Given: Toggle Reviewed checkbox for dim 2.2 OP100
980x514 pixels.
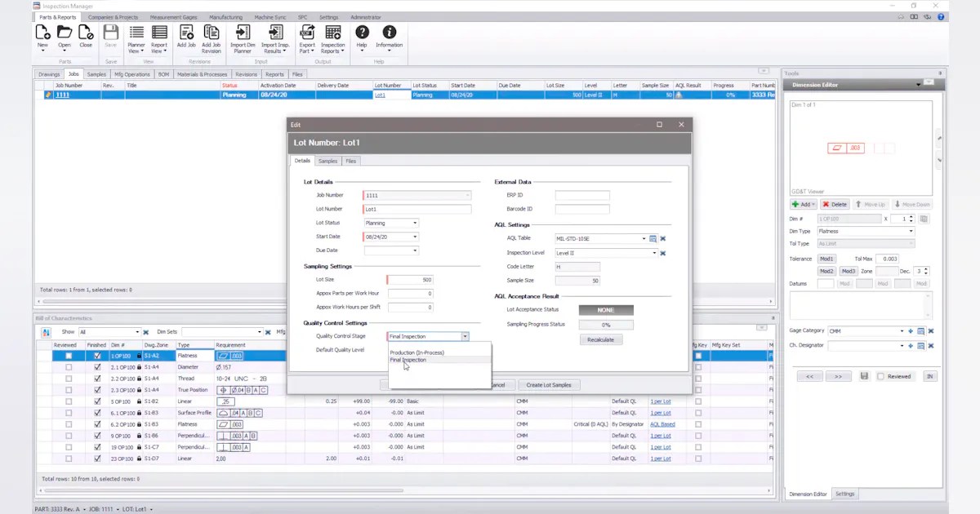Looking at the screenshot, I should pos(69,379).
